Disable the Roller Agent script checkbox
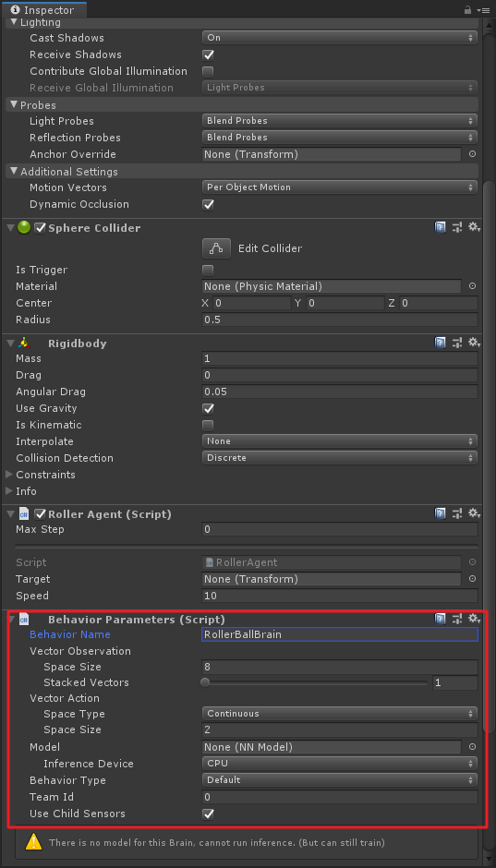This screenshot has width=496, height=868. coord(40,514)
